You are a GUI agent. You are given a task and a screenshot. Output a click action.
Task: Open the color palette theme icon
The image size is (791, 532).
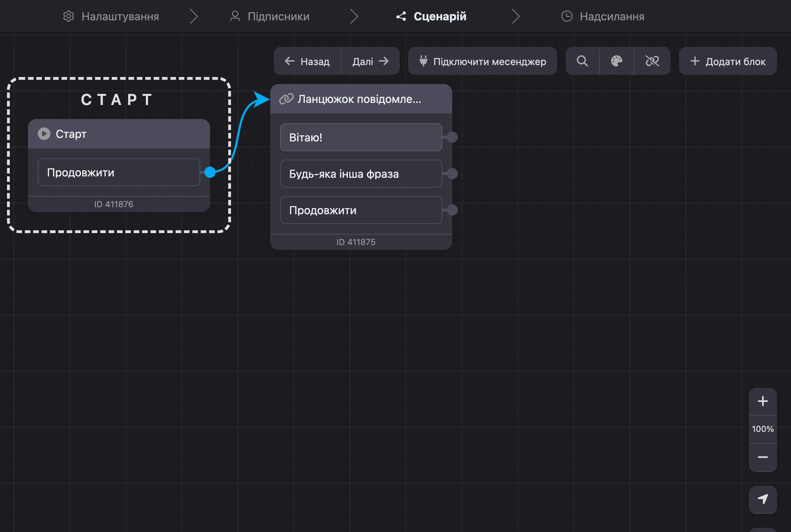point(617,61)
